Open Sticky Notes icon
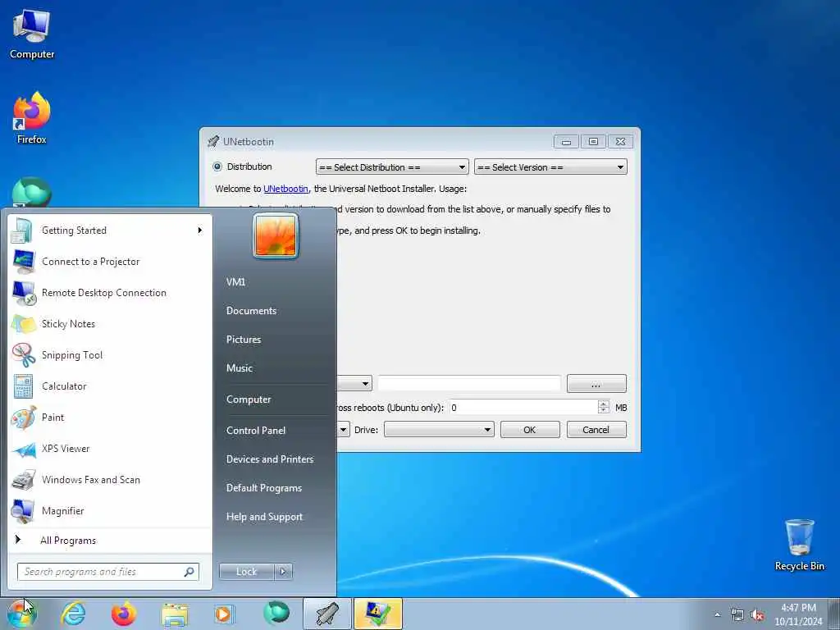This screenshot has height=630, width=840. 24,324
